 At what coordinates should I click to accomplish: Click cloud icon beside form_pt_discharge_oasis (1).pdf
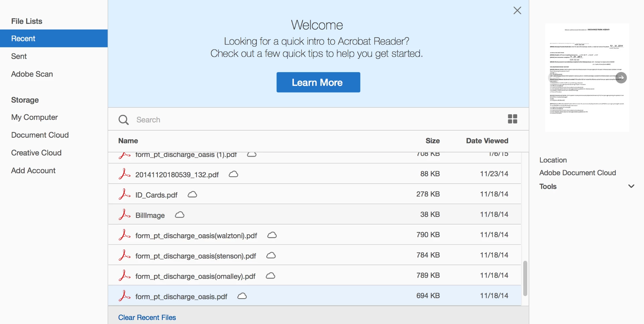[x=252, y=155]
